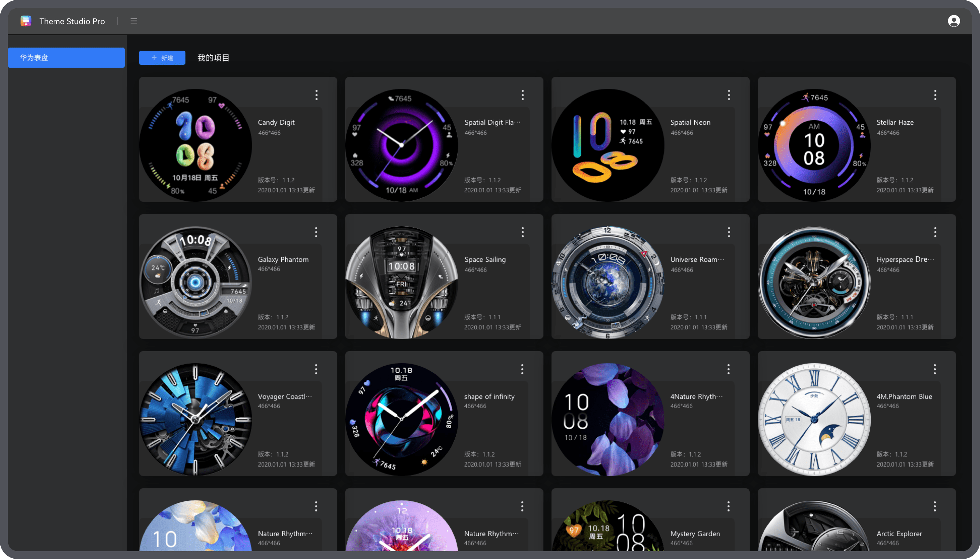The image size is (980, 559).
Task: Open the options menu for Arctic Explorer
Action: click(x=935, y=506)
